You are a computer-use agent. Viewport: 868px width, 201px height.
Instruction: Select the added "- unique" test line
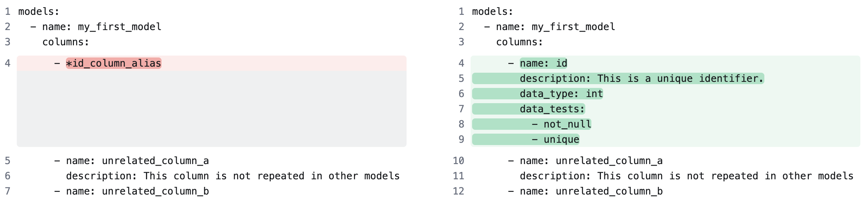(556, 139)
